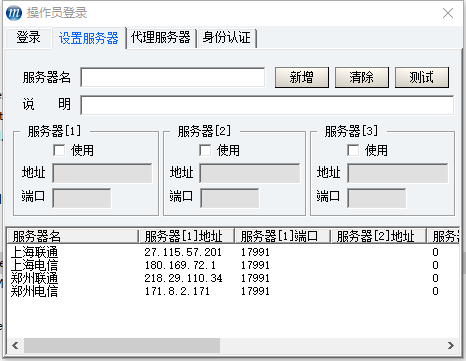Image resolution: width=466 pixels, height=361 pixels.
Task: Click the 服务器[1]地址 column header
Action: [187, 236]
